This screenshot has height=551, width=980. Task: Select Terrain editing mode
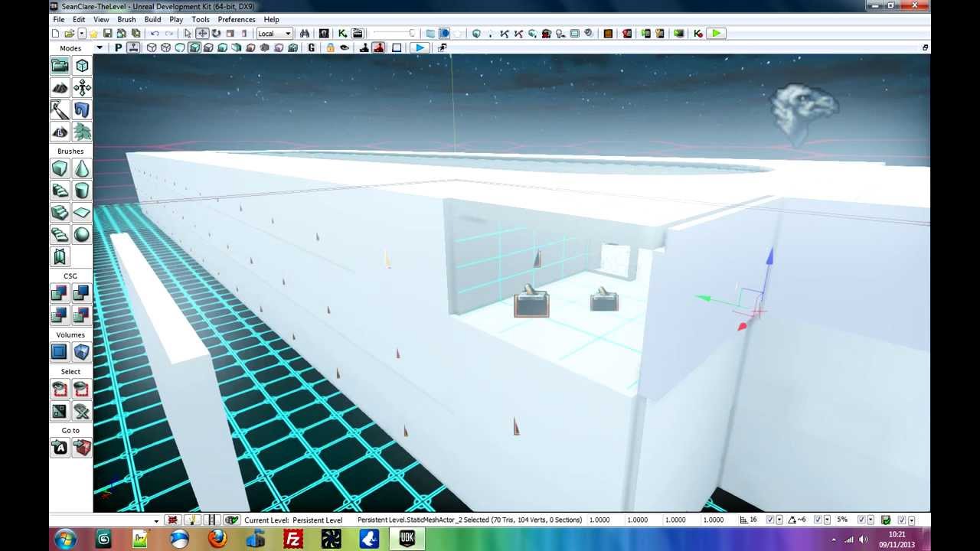tap(60, 88)
